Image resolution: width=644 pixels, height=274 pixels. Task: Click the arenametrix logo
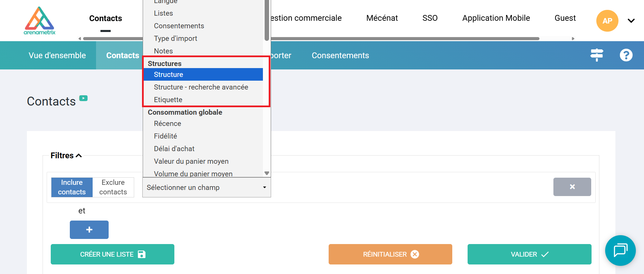[40, 21]
